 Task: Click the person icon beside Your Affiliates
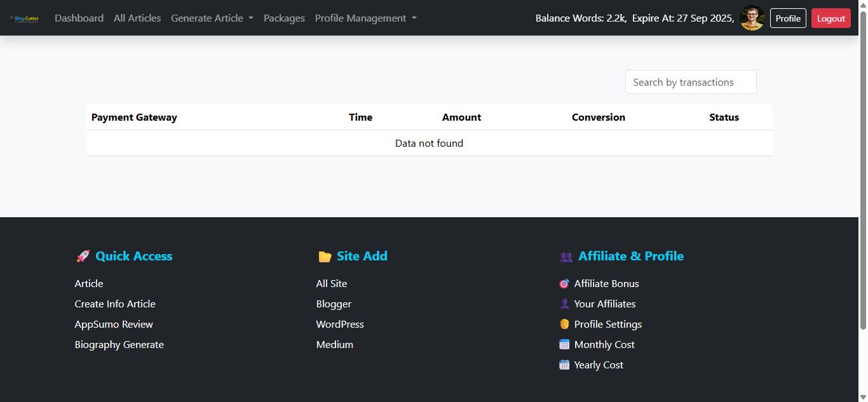[x=564, y=304]
